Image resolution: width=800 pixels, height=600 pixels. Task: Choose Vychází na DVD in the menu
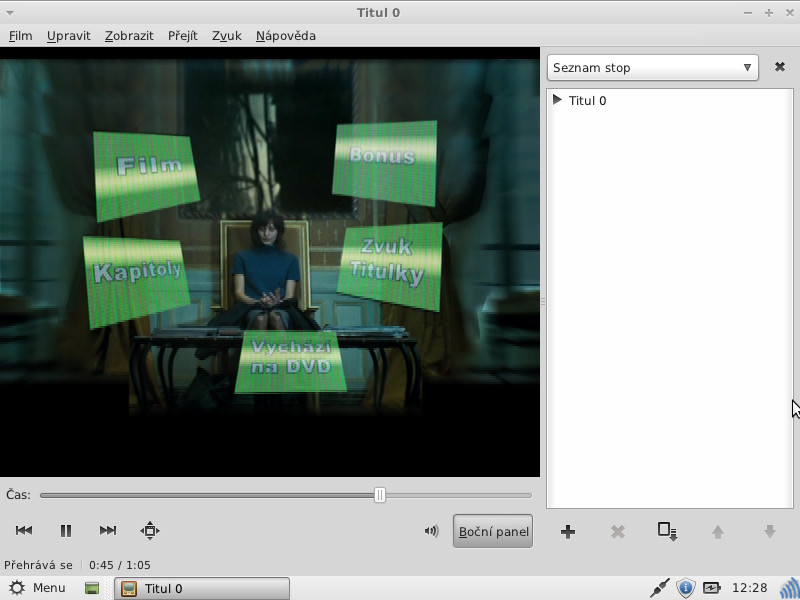291,361
